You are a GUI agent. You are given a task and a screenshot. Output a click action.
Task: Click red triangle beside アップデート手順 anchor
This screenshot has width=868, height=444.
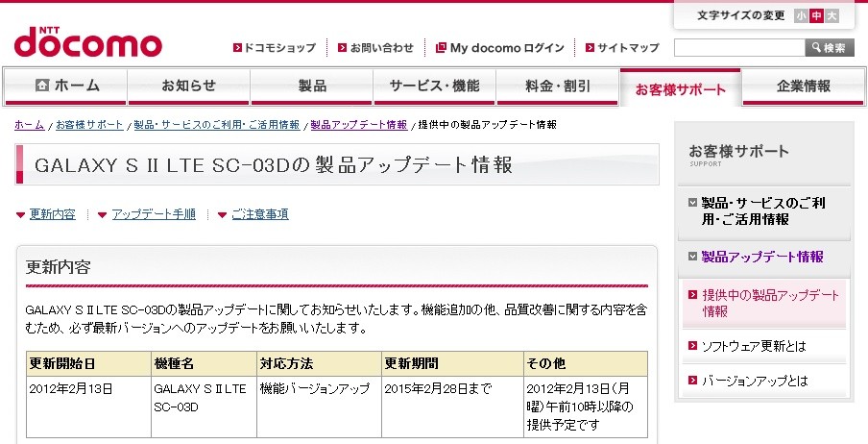pos(102,215)
